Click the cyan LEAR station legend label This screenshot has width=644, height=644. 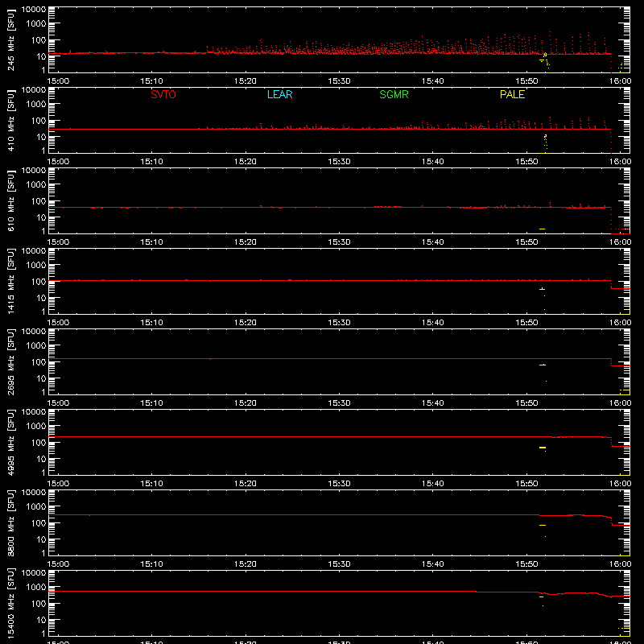(x=279, y=94)
